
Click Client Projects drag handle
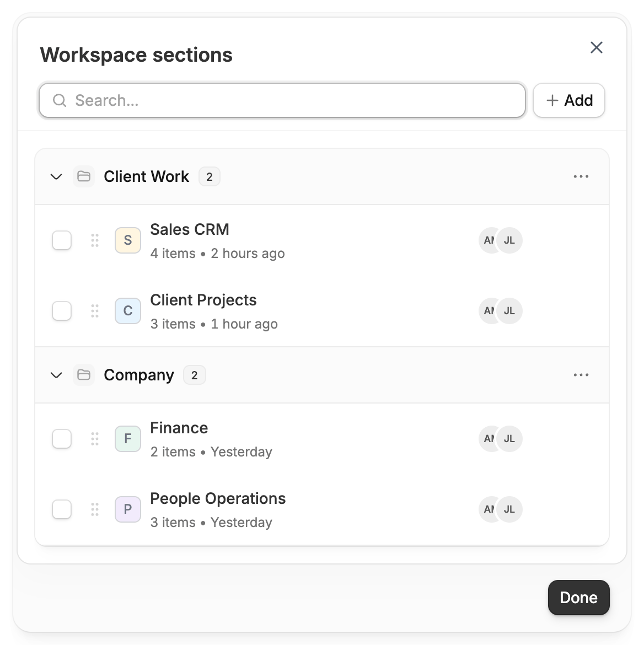95,311
